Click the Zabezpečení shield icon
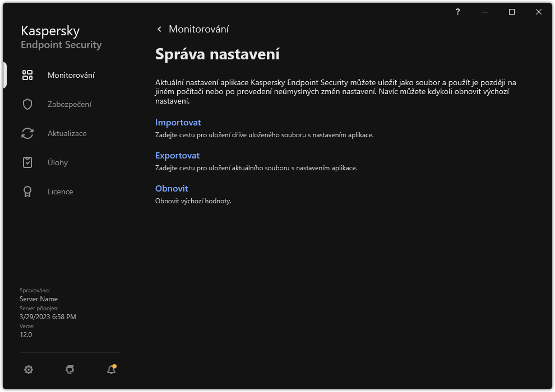This screenshot has height=392, width=555. pyautogui.click(x=27, y=104)
